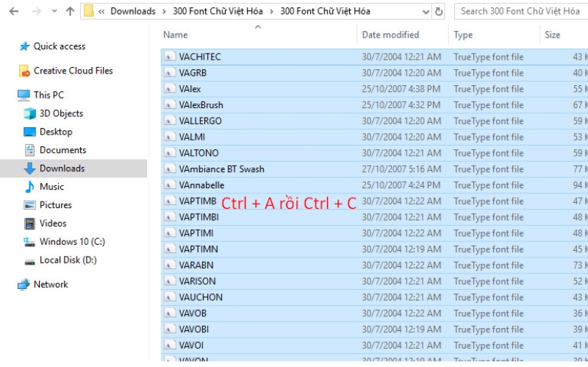Click first 300 Font Chữ Việt Hóa breadcrumb

[218, 11]
